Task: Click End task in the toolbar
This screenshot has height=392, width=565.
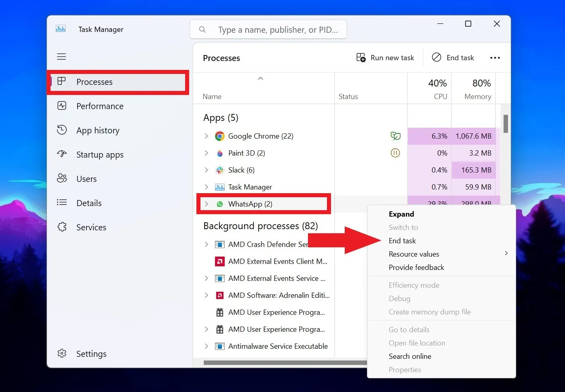Action: [453, 58]
